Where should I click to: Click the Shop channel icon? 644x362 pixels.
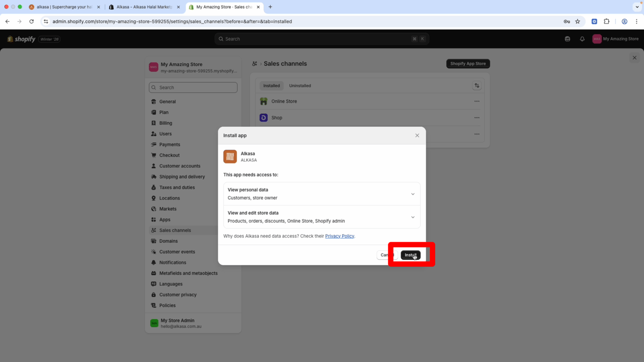point(264,118)
